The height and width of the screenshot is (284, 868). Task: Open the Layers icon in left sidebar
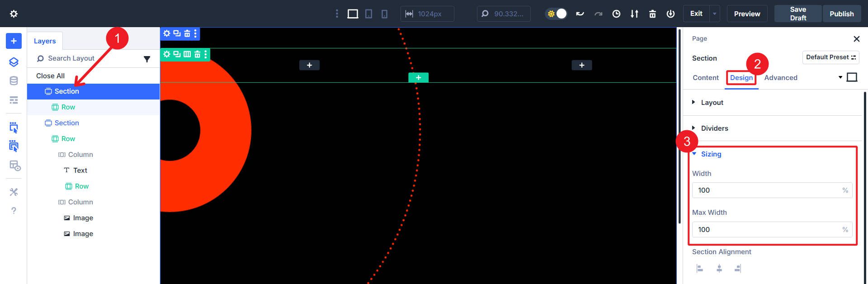coord(14,62)
